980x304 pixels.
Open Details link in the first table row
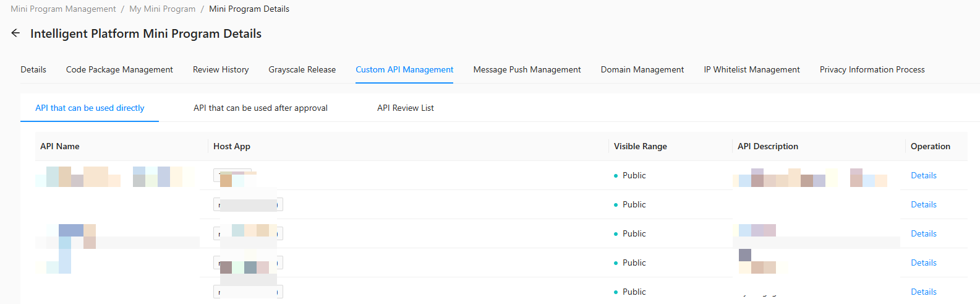point(924,175)
